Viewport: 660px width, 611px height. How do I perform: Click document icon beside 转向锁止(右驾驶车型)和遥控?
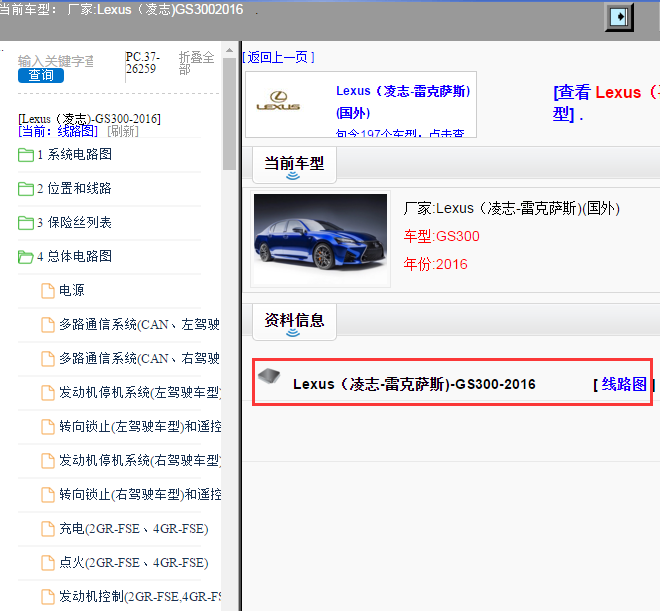[48, 495]
